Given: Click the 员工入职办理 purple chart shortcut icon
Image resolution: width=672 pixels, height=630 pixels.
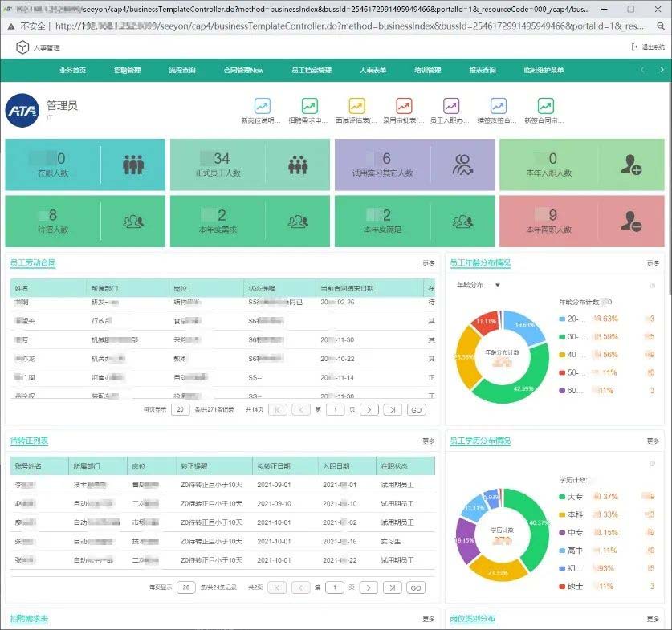Looking at the screenshot, I should (451, 106).
